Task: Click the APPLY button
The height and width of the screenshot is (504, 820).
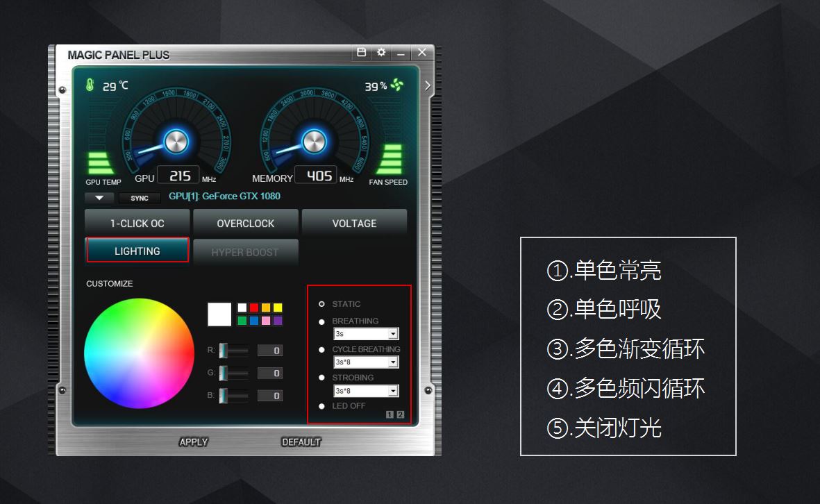Action: 194,442
